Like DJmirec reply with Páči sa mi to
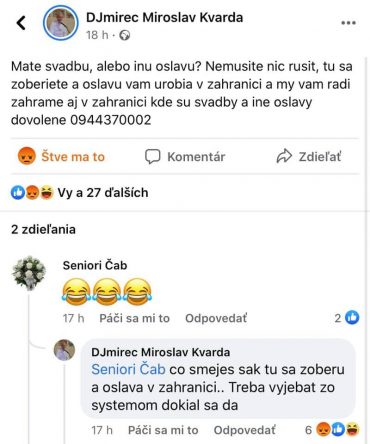The image size is (370, 444). coord(163,430)
